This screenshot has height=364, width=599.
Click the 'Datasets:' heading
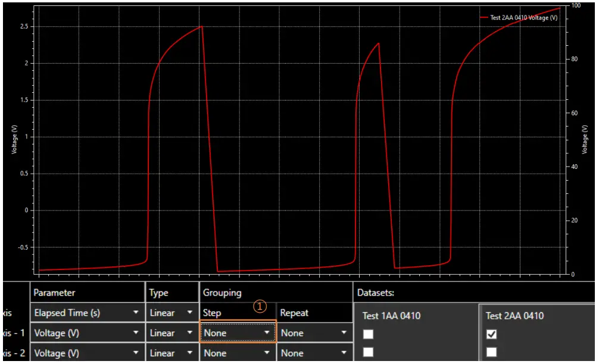click(376, 293)
